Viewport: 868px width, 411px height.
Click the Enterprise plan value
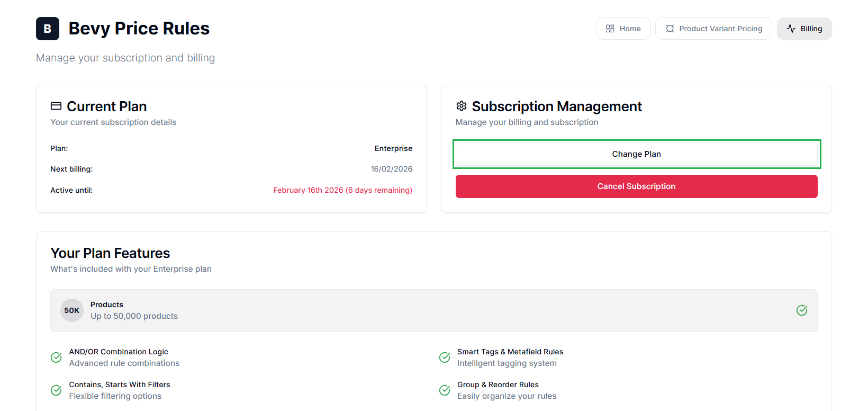click(x=393, y=148)
